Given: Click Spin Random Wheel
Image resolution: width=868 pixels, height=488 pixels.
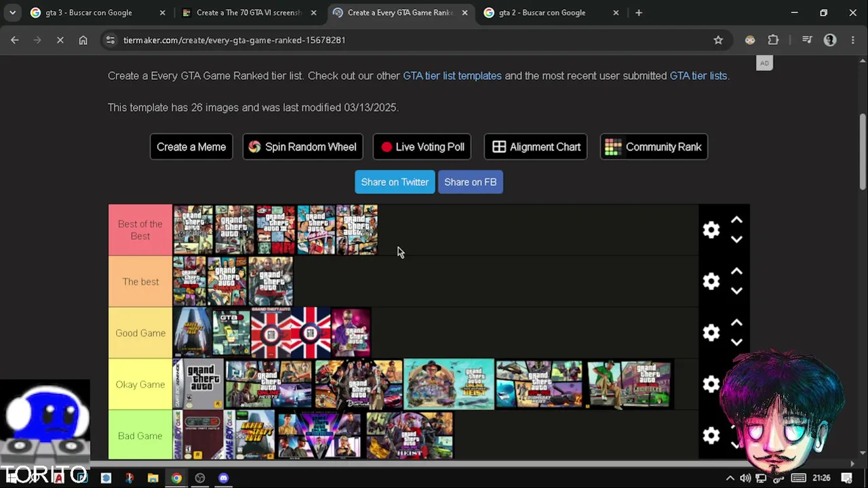Looking at the screenshot, I should pos(302,147).
